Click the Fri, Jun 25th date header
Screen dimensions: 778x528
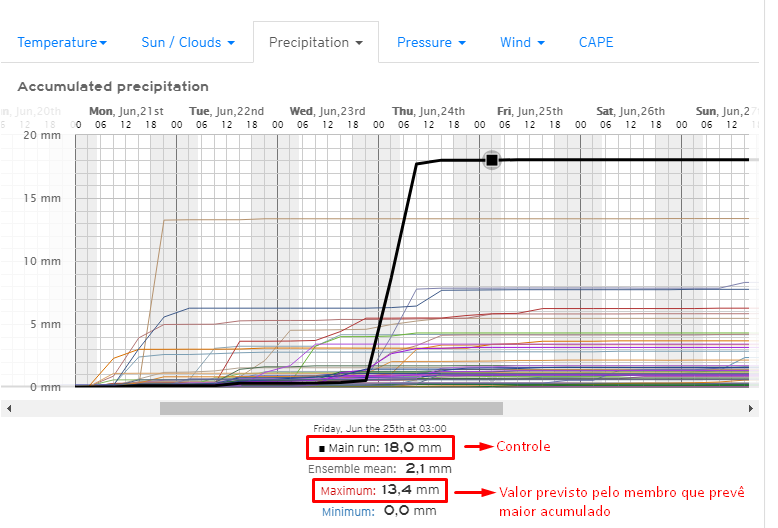530,111
